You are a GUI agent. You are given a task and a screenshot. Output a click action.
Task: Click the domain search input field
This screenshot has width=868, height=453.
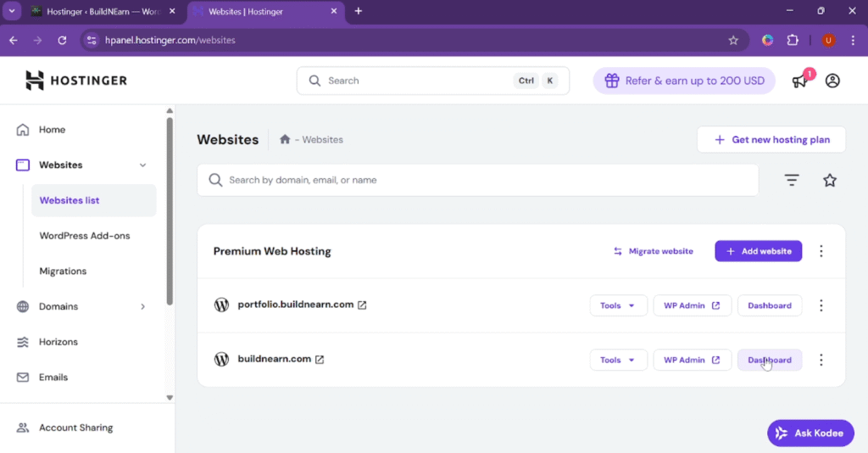tap(483, 180)
